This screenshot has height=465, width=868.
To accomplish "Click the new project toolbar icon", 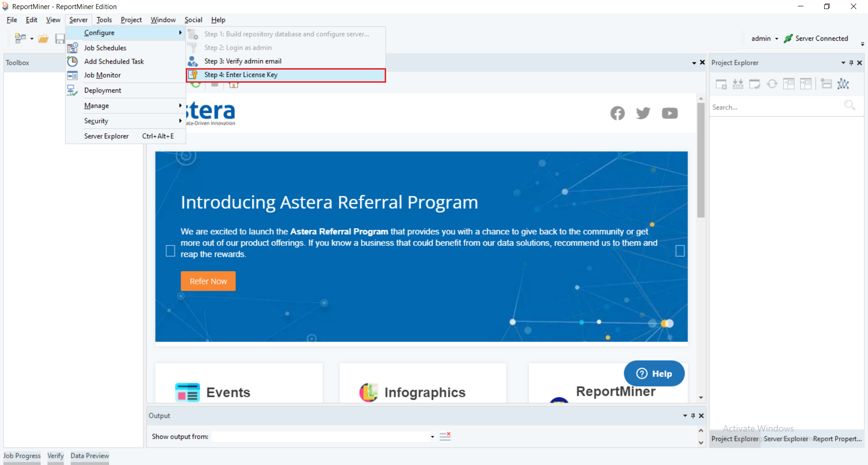I will tap(20, 38).
